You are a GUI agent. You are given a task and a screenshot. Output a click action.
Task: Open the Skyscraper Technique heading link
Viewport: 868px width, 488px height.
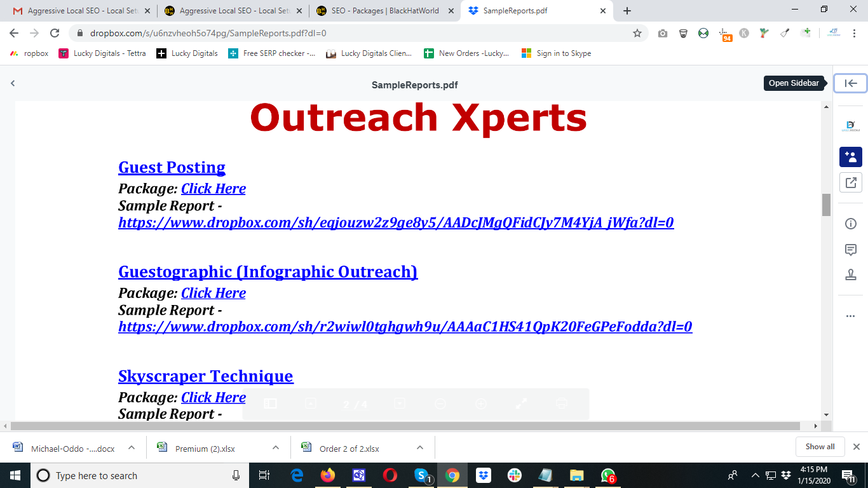point(206,376)
